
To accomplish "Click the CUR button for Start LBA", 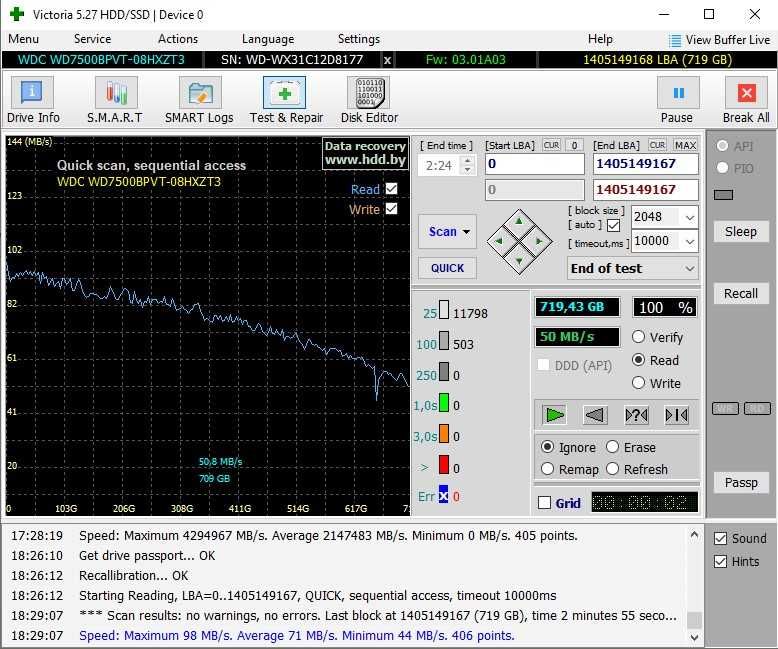I will 551,145.
